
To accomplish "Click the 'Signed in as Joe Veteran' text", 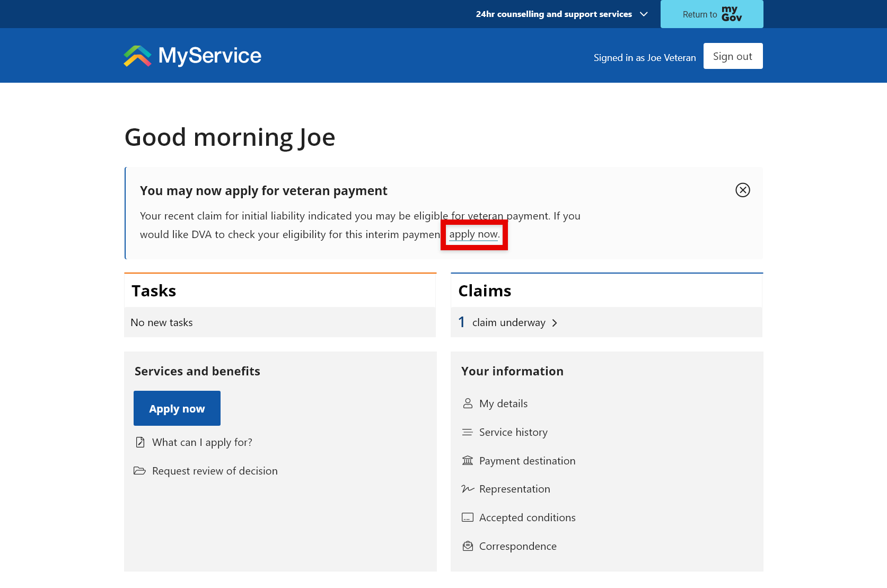I will click(645, 57).
